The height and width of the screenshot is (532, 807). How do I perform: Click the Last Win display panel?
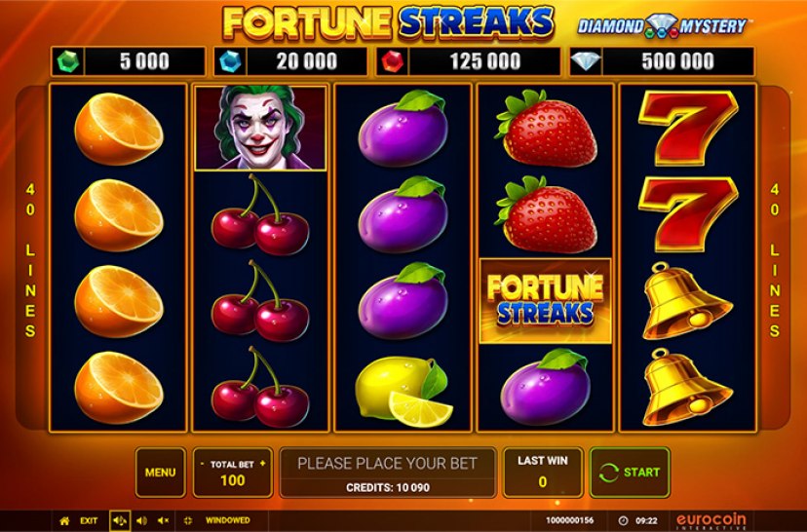pos(543,473)
